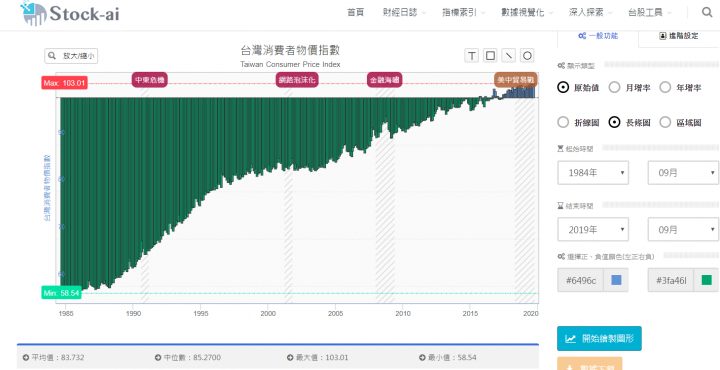Select the rectangle drawing tool

click(490, 56)
